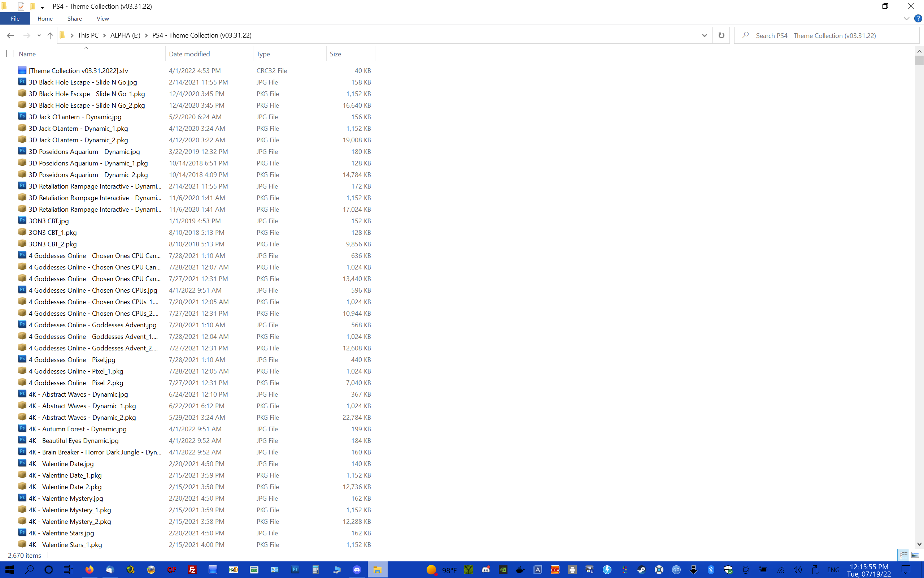Open the volume control in system tray

coord(798,570)
